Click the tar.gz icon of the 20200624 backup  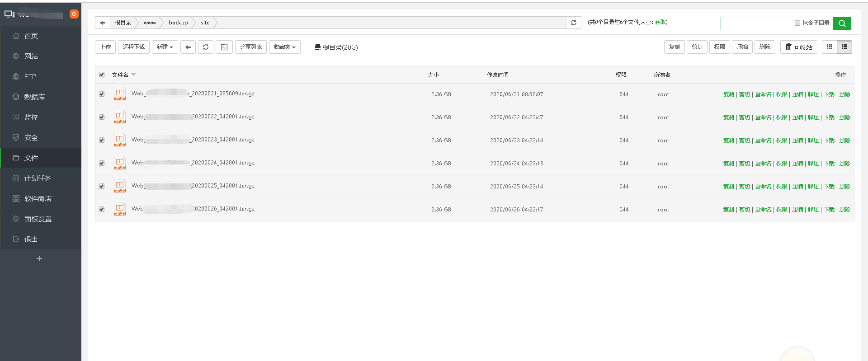[x=120, y=163]
